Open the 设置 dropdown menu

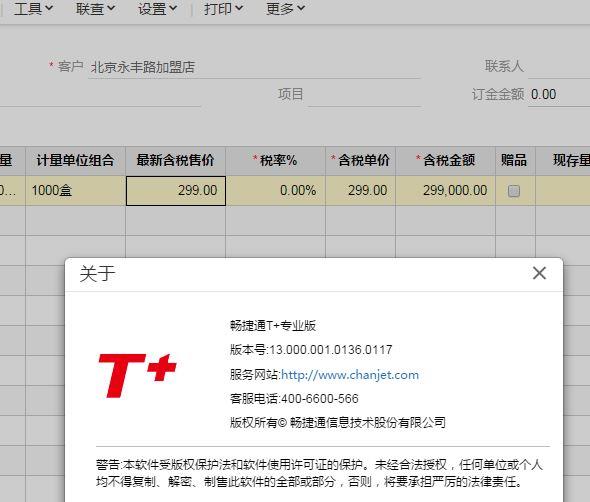[x=157, y=8]
